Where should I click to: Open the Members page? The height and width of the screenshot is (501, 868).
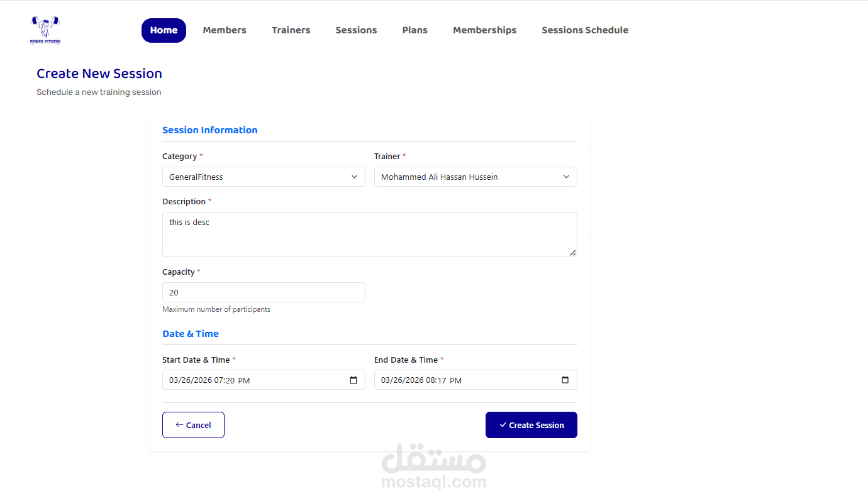(x=225, y=30)
